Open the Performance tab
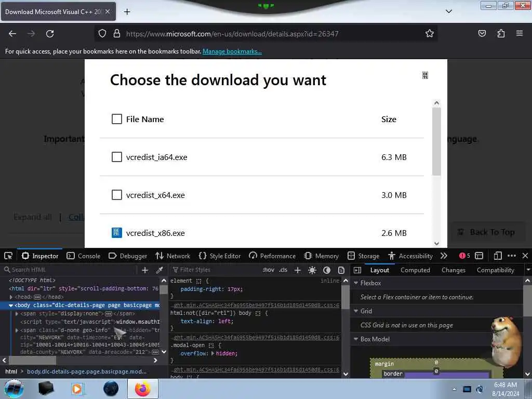The height and width of the screenshot is (399, 532). click(x=272, y=256)
